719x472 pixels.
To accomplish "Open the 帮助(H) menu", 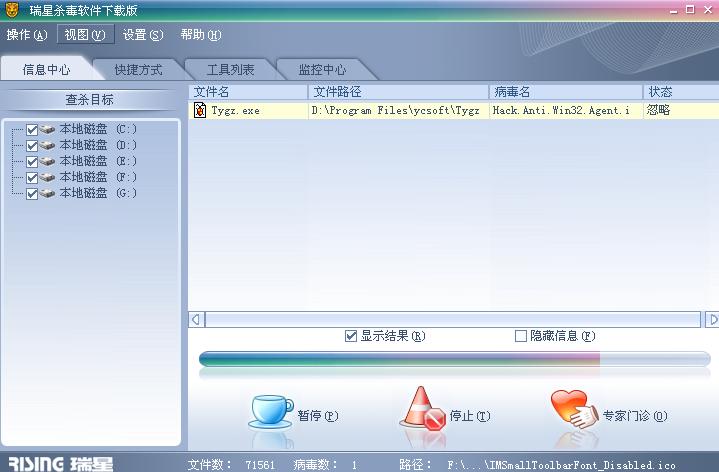I will point(201,35).
